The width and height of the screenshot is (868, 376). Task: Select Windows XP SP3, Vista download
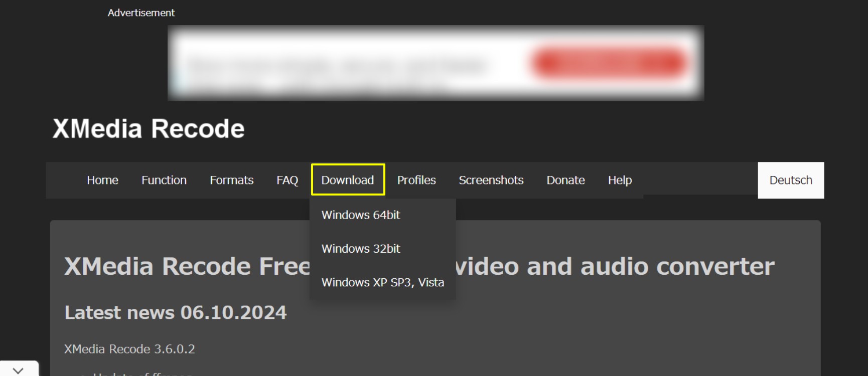[383, 282]
